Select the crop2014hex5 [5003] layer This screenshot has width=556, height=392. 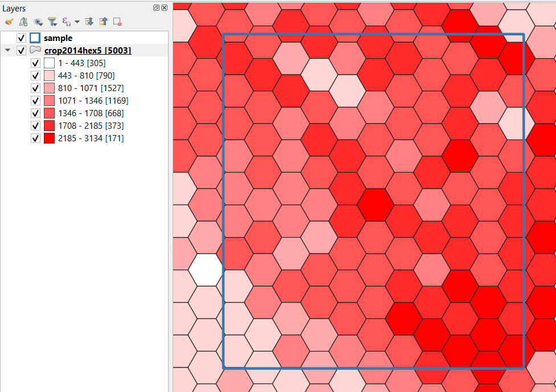tap(87, 51)
